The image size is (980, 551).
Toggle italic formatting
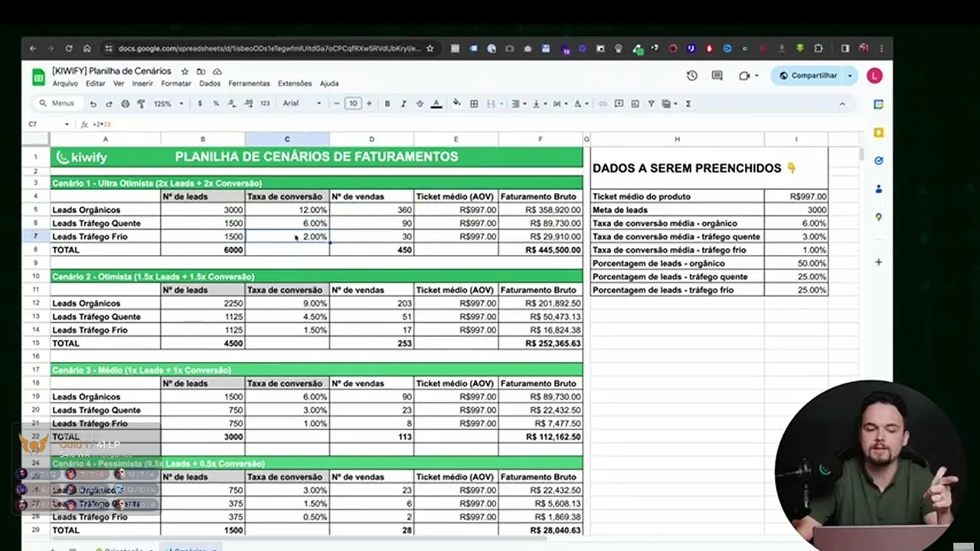click(403, 103)
